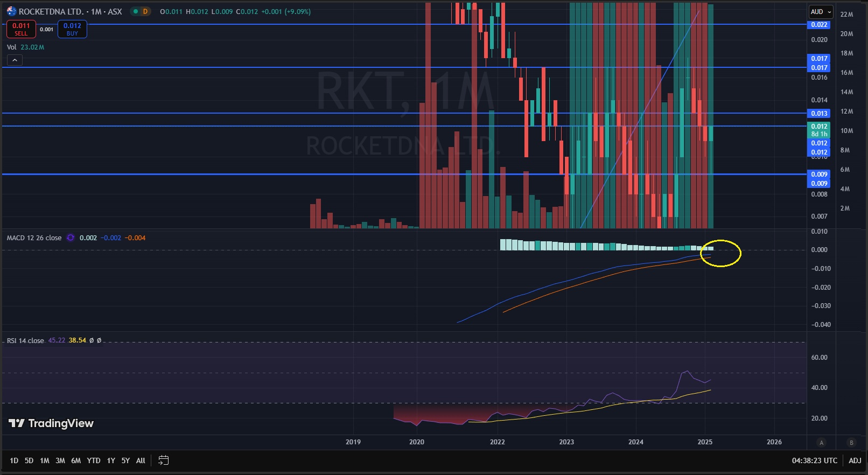Viewport: 868px width, 475px height.
Task: Click the 0.013 horizontal line price label
Action: pos(819,114)
